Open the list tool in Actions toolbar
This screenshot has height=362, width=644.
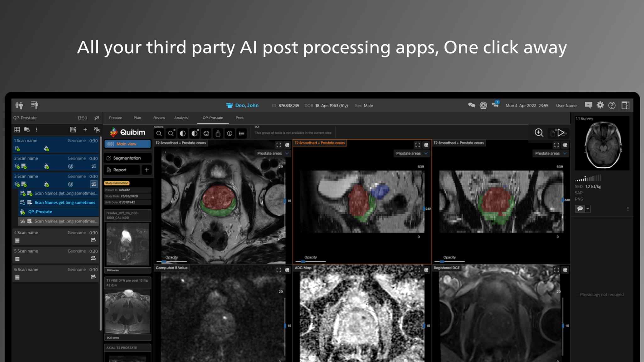coord(241,134)
